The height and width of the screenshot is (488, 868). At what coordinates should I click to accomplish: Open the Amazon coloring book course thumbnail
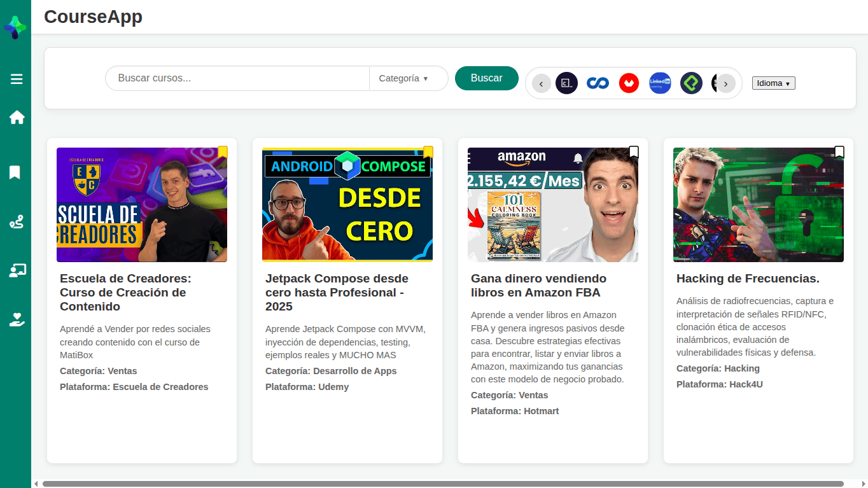pyautogui.click(x=553, y=205)
